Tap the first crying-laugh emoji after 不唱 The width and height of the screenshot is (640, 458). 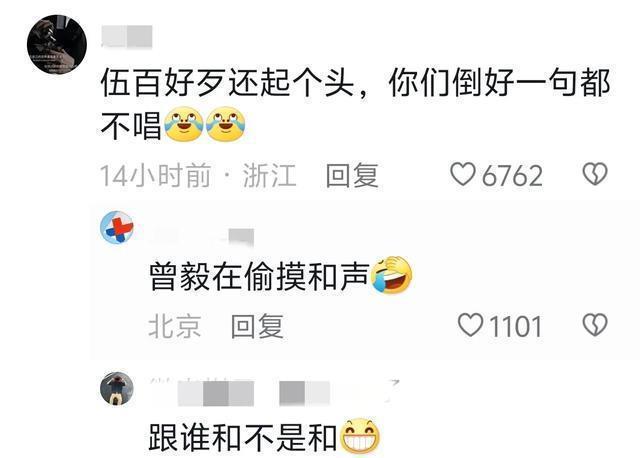pos(184,125)
